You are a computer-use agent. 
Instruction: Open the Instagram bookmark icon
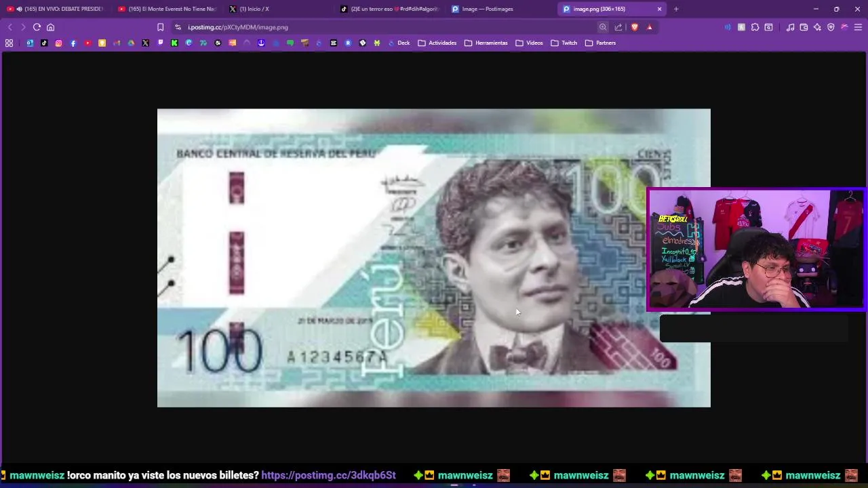pos(58,43)
